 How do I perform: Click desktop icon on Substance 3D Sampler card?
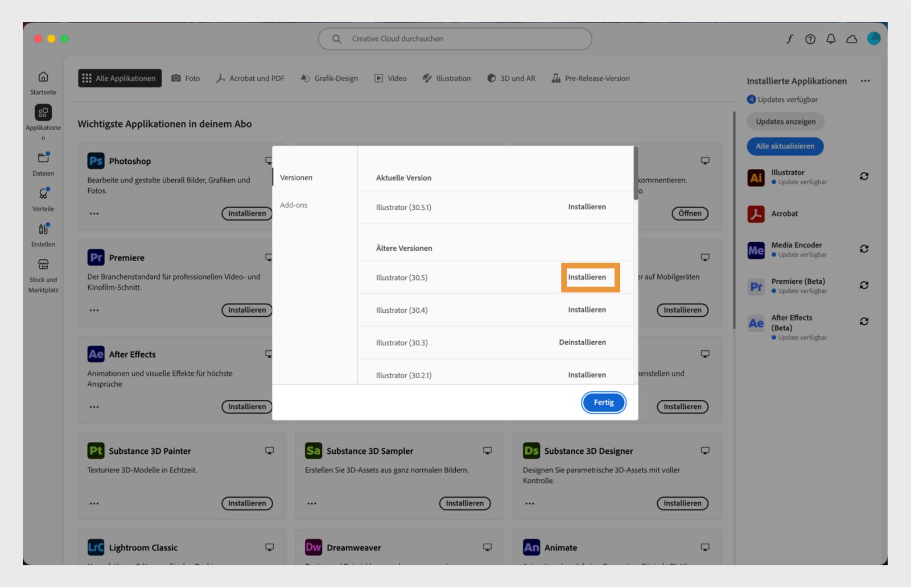pyautogui.click(x=488, y=450)
